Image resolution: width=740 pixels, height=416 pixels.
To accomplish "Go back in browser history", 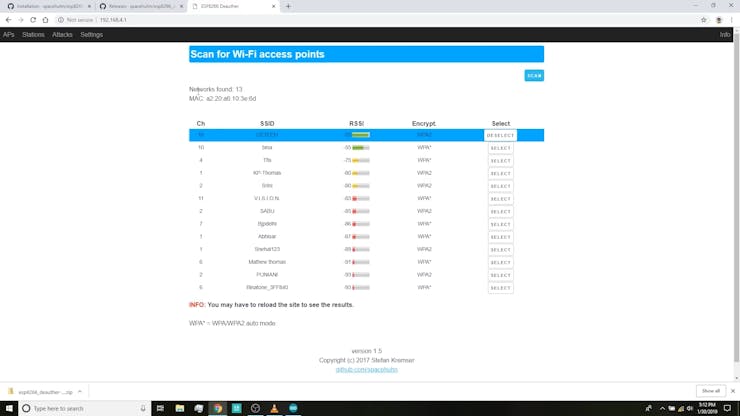I will click(8, 20).
